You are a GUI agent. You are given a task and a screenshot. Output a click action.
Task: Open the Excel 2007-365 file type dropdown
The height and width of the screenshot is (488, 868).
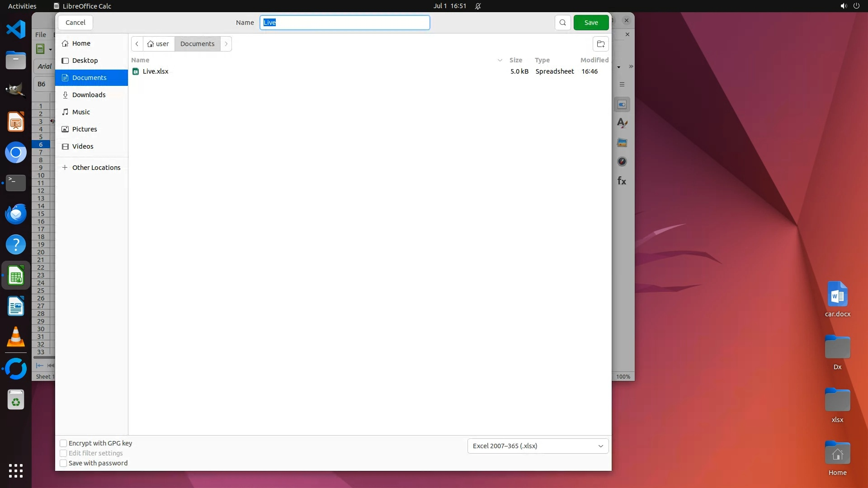(538, 446)
